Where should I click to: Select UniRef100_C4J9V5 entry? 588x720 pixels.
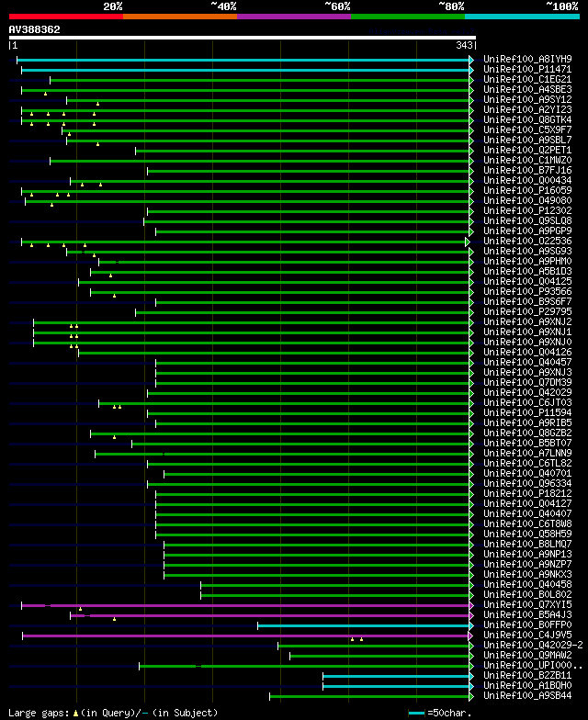tap(527, 636)
